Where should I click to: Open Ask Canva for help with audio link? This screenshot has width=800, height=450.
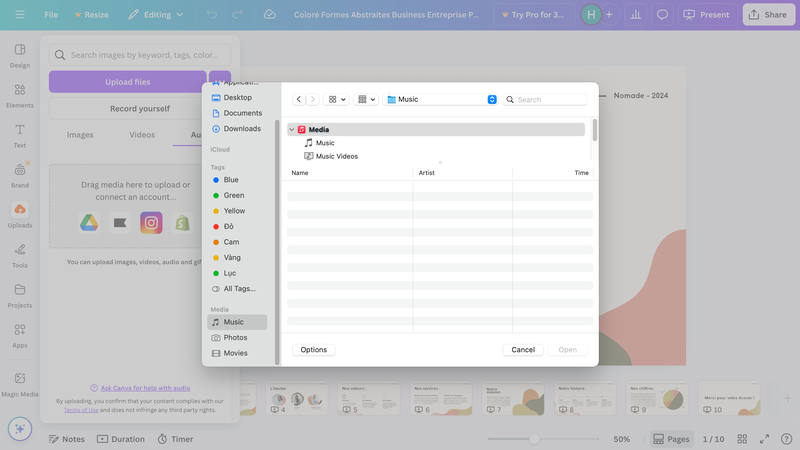point(145,388)
